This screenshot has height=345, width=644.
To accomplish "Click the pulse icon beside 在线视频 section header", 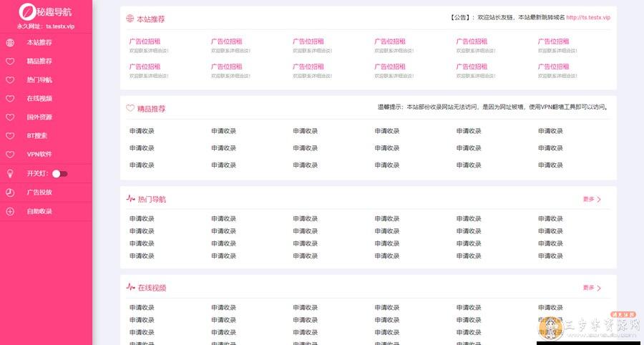I will tap(130, 288).
